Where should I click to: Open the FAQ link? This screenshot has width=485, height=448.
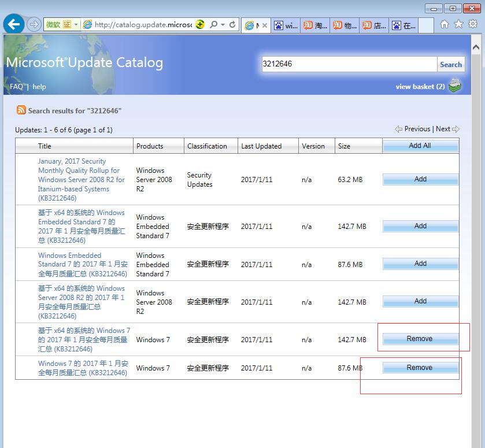click(16, 87)
